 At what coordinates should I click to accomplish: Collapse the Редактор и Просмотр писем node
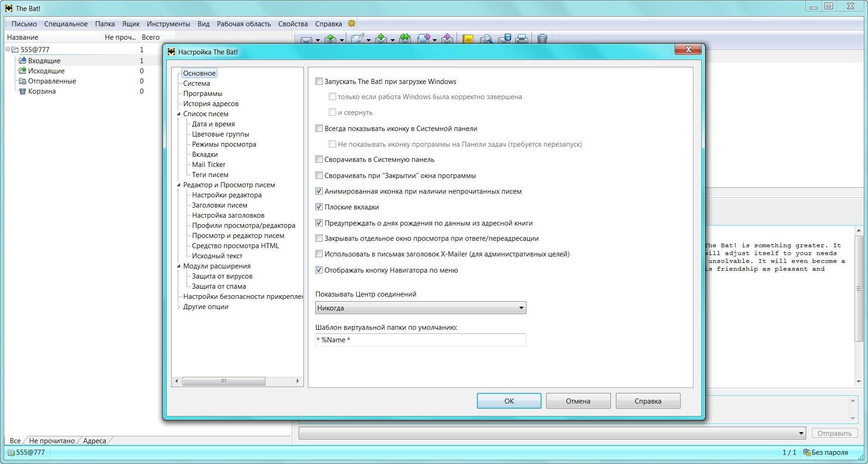179,185
